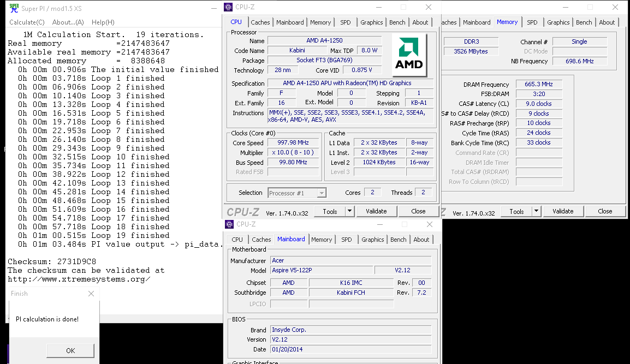Switch to Bench tab in top CPU-Z window
630x364 pixels.
(x=397, y=22)
